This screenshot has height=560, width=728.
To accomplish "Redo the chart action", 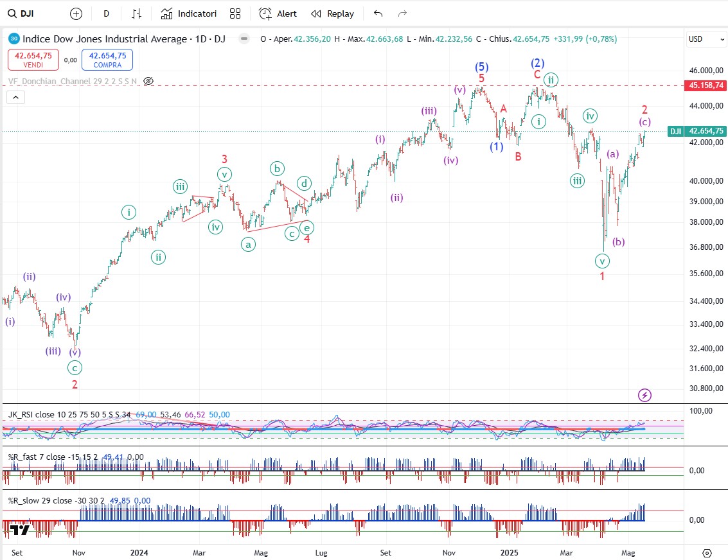I will click(x=402, y=14).
